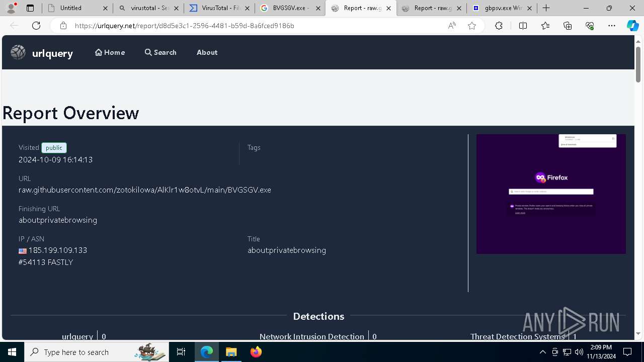This screenshot has height=362, width=644.
Task: Click the Threat Detection Systems count
Action: (x=575, y=337)
